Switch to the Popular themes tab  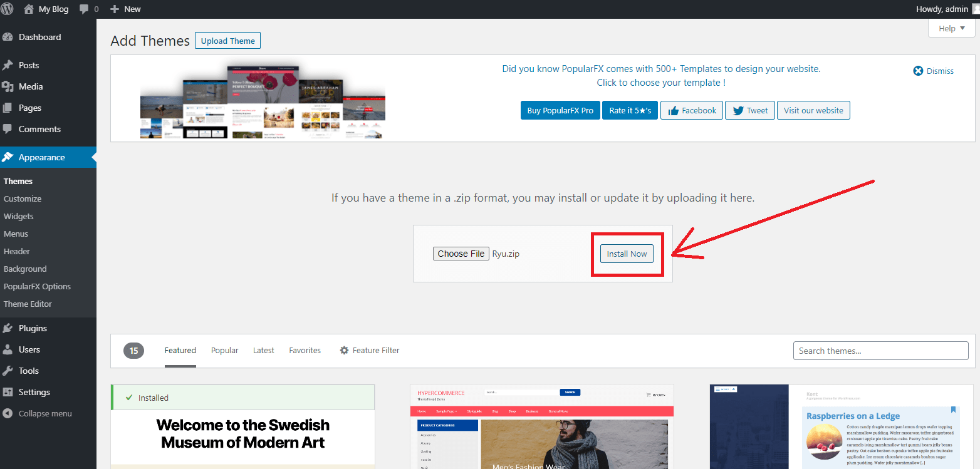tap(224, 351)
